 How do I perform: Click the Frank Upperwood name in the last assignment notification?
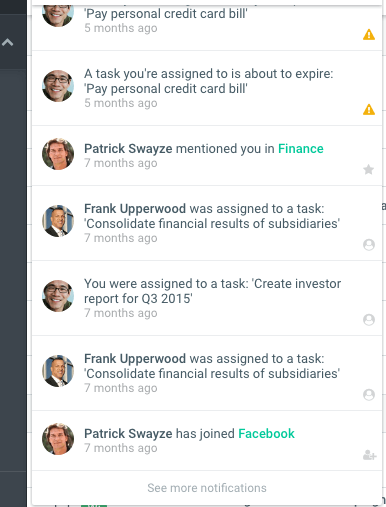(135, 359)
